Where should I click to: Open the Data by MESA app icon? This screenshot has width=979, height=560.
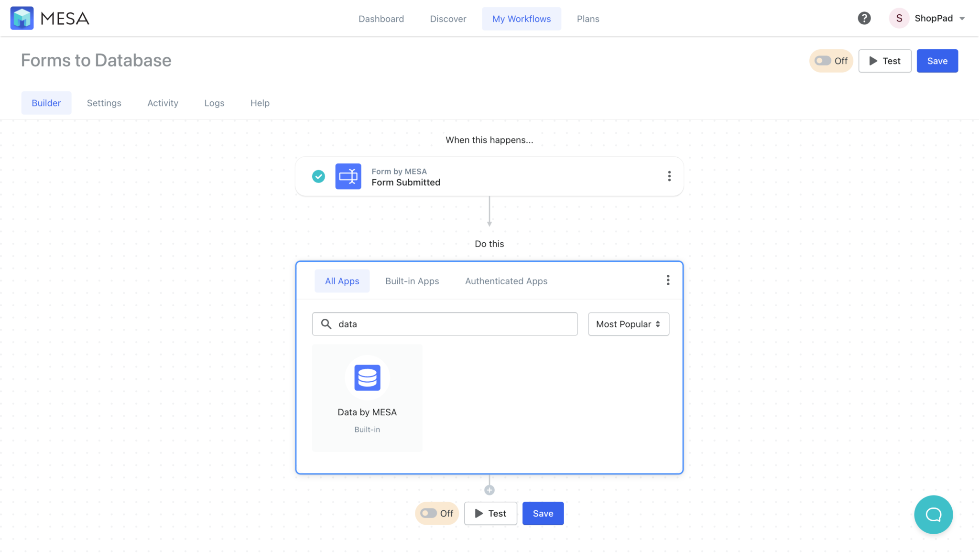pos(367,378)
